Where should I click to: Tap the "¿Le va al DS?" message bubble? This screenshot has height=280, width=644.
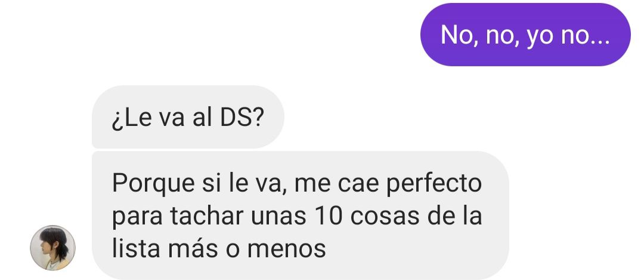[x=188, y=117]
